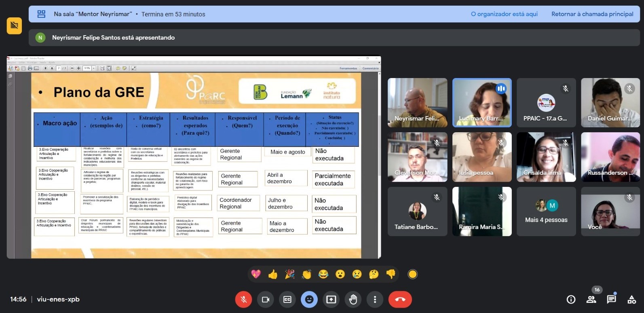Image resolution: width=644 pixels, height=313 pixels.
Task: Expand the Mais 4 pessoas tile
Action: (x=546, y=211)
